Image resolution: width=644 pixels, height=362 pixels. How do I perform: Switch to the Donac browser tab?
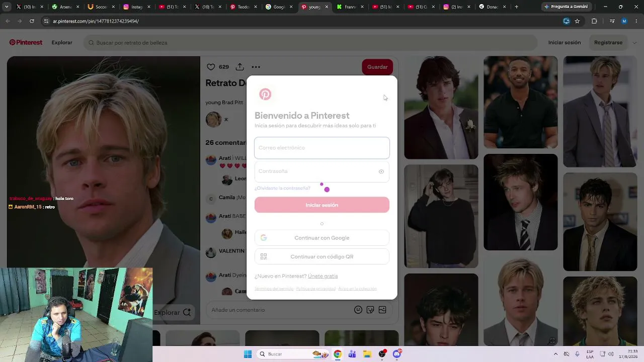[x=491, y=7]
